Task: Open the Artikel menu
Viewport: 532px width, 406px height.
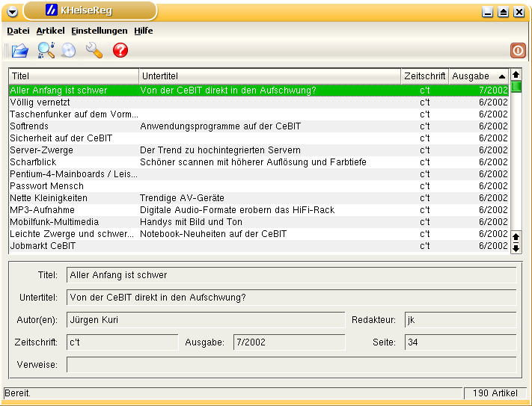Action: coord(51,31)
